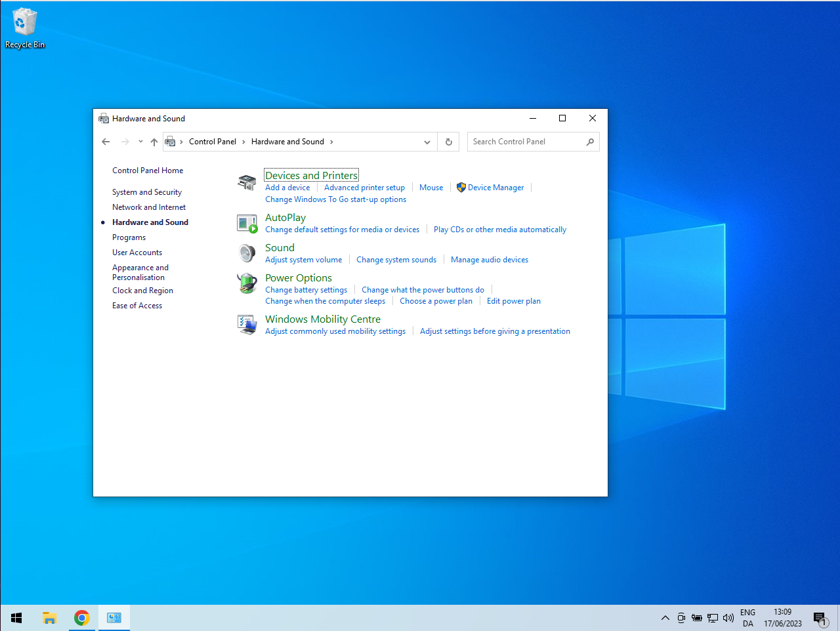The image size is (840, 631).
Task: Open File Explorer from the taskbar
Action: tap(49, 618)
